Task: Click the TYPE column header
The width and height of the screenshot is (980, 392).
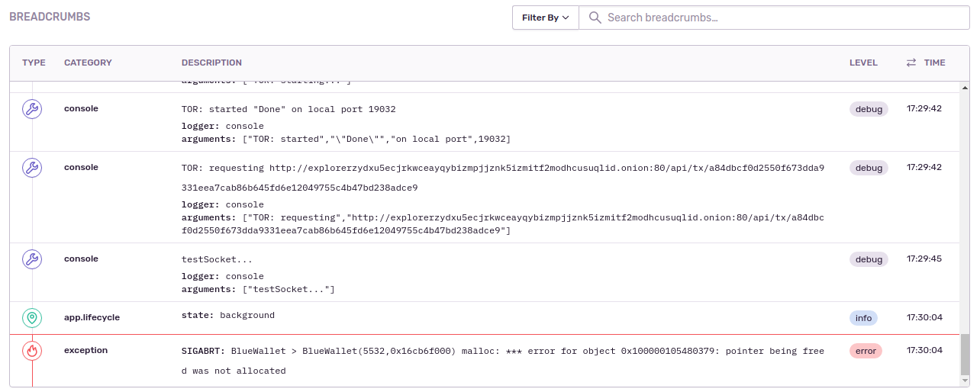Action: 34,63
